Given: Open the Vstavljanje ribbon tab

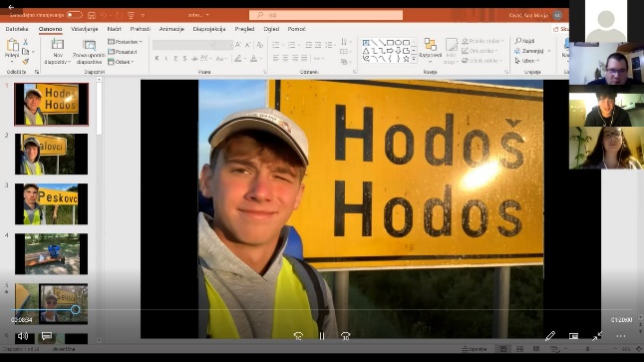Looking at the screenshot, I should (x=84, y=29).
